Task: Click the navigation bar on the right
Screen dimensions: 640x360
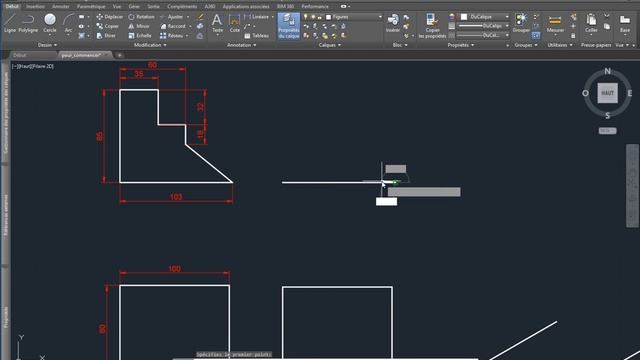Action: pyautogui.click(x=632, y=186)
